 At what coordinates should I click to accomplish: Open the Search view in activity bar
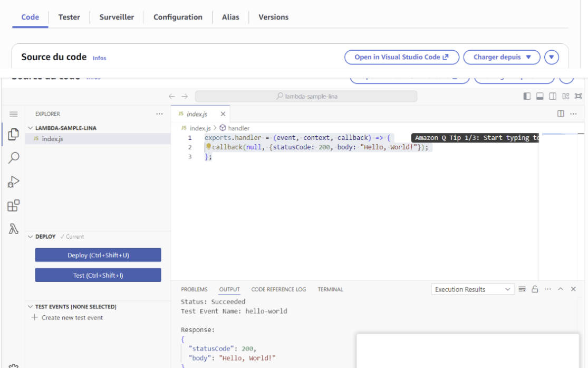click(x=14, y=158)
